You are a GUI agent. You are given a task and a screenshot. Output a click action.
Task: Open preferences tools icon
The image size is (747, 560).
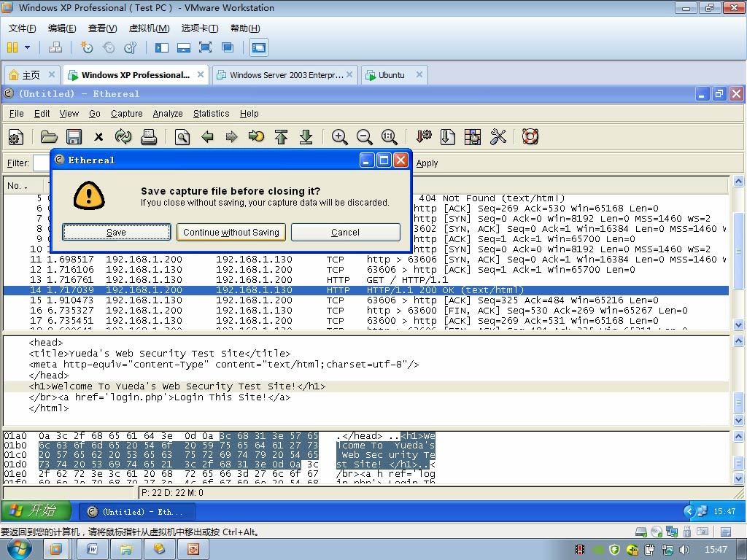pyautogui.click(x=498, y=137)
